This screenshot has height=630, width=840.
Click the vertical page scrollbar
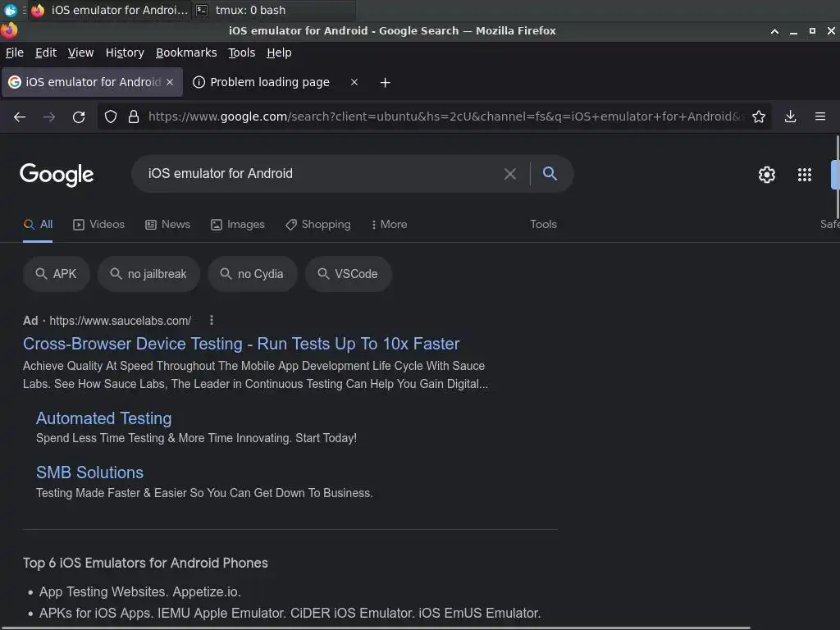click(x=837, y=177)
